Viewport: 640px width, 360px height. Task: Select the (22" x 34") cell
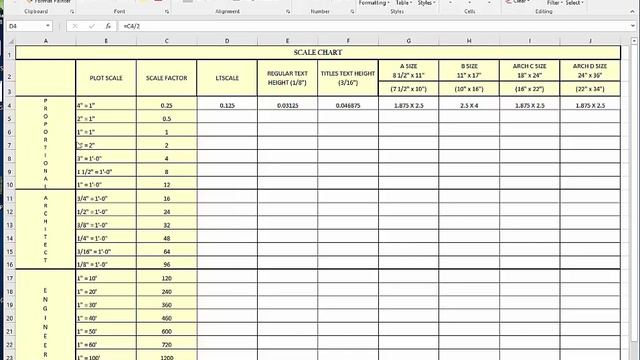click(590, 89)
